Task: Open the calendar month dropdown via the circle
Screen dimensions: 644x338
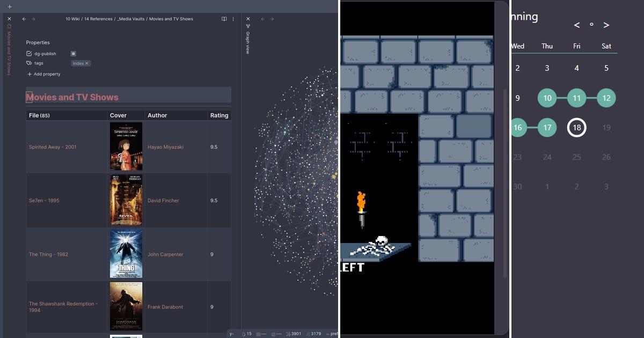Action: tap(591, 25)
